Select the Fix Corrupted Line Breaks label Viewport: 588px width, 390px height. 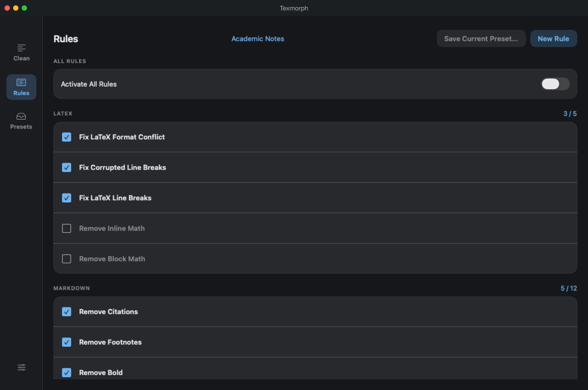pos(122,167)
